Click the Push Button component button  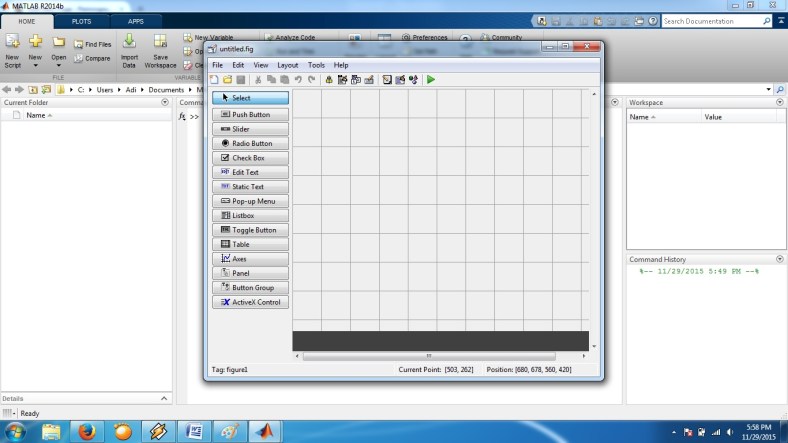point(250,115)
